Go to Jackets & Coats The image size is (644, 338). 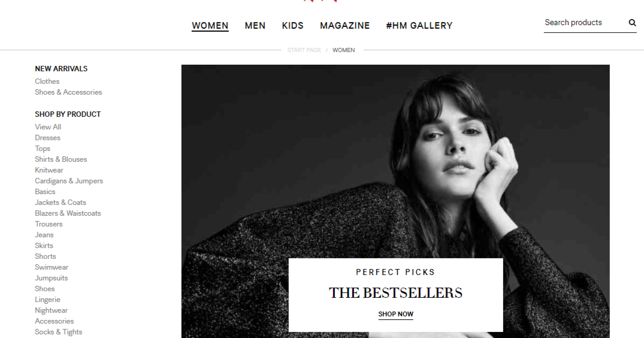[x=61, y=202]
